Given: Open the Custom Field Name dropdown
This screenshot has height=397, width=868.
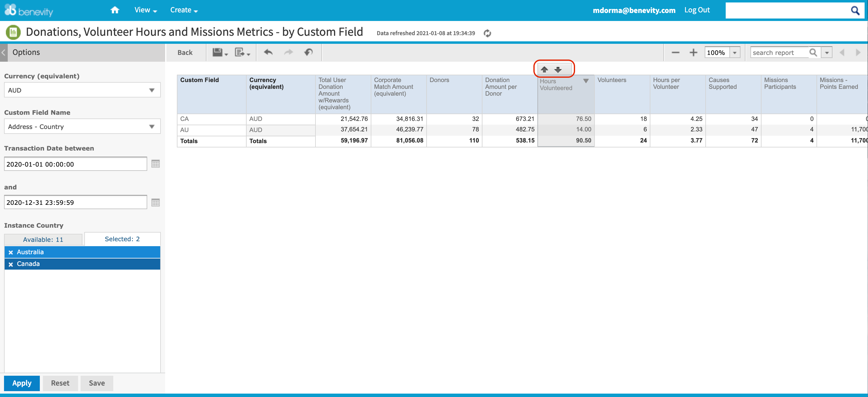Looking at the screenshot, I should click(82, 126).
